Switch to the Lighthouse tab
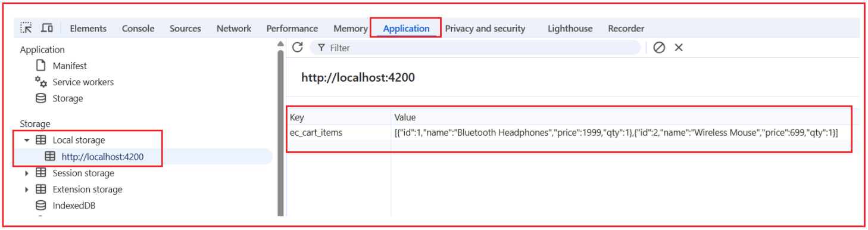 tap(570, 28)
